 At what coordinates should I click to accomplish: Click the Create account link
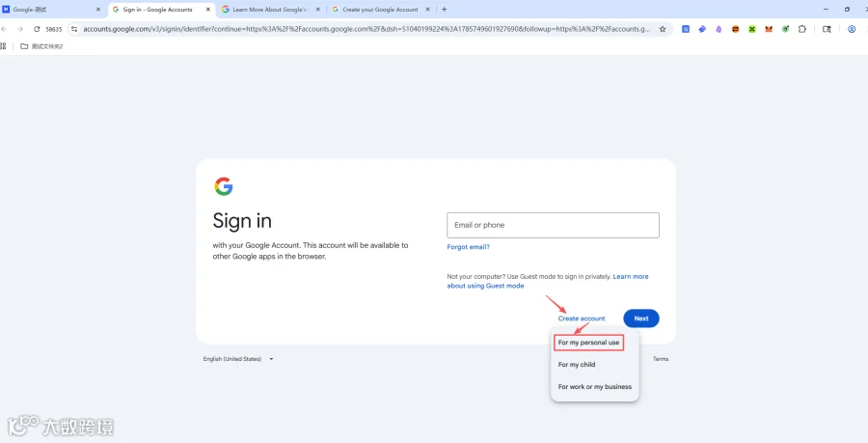pyautogui.click(x=582, y=318)
